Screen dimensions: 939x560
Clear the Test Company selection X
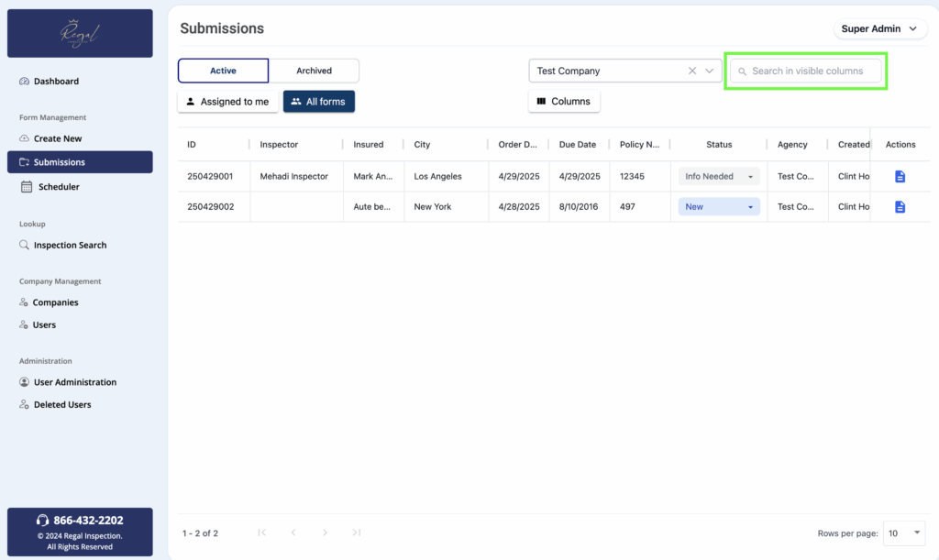click(x=692, y=71)
